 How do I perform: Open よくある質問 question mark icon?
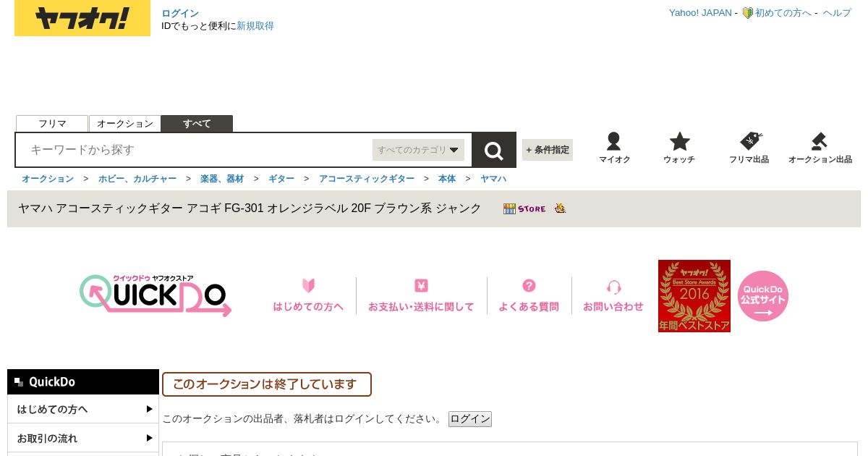(529, 285)
